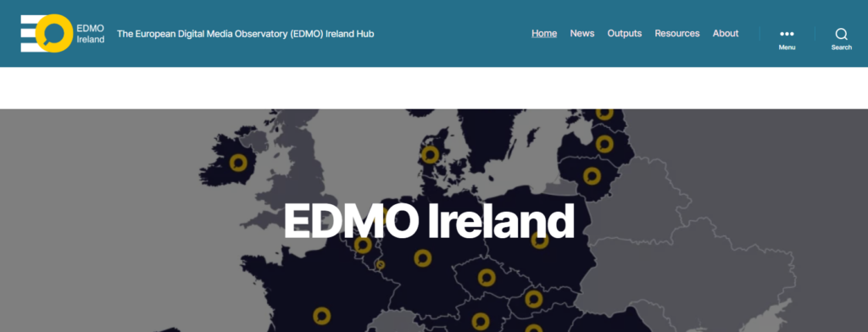The height and width of the screenshot is (332, 868).
Task: Open the About menu item
Action: tap(726, 33)
